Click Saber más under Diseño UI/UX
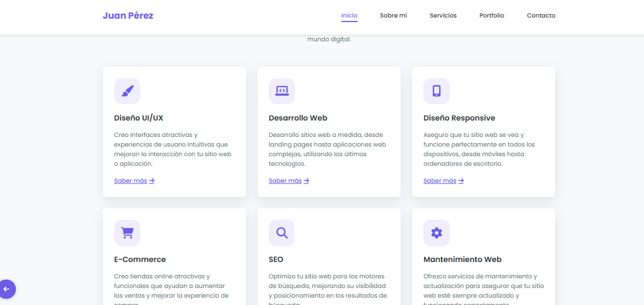 (134, 181)
